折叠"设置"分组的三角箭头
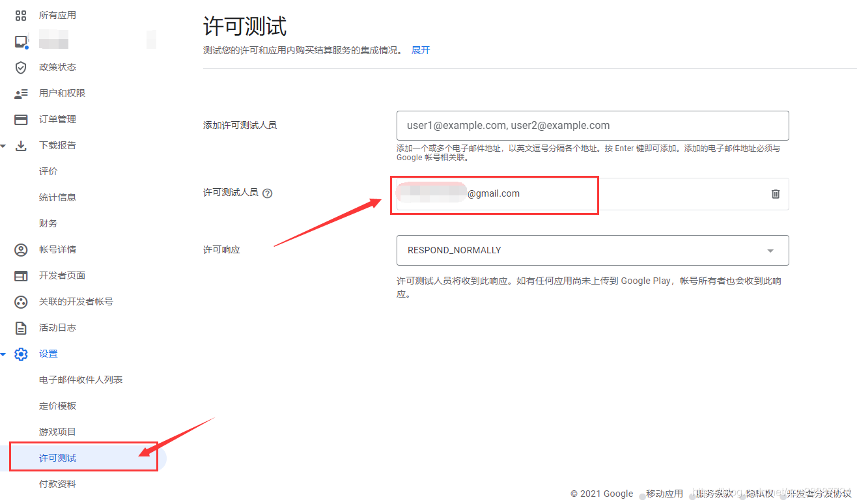The height and width of the screenshot is (504, 857). (x=3, y=354)
